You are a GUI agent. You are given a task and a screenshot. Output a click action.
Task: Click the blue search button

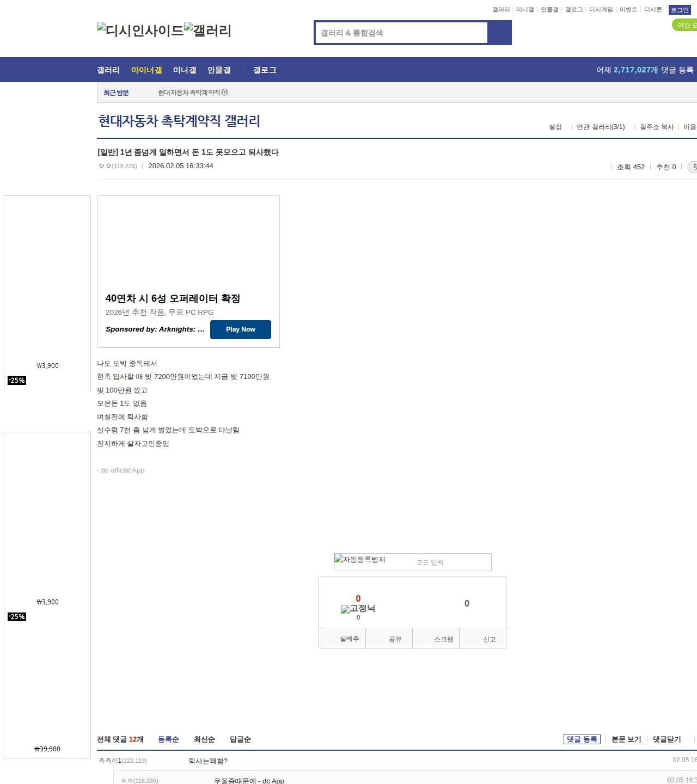(x=499, y=33)
